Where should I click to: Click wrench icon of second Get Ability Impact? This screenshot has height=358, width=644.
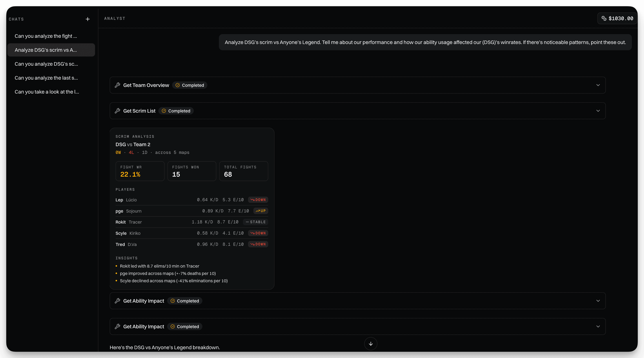coord(117,326)
